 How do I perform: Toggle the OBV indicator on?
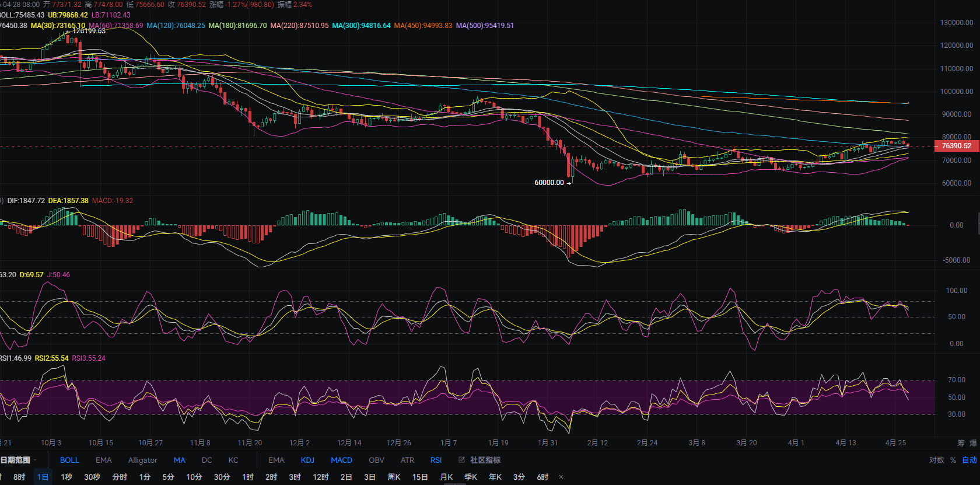point(376,460)
